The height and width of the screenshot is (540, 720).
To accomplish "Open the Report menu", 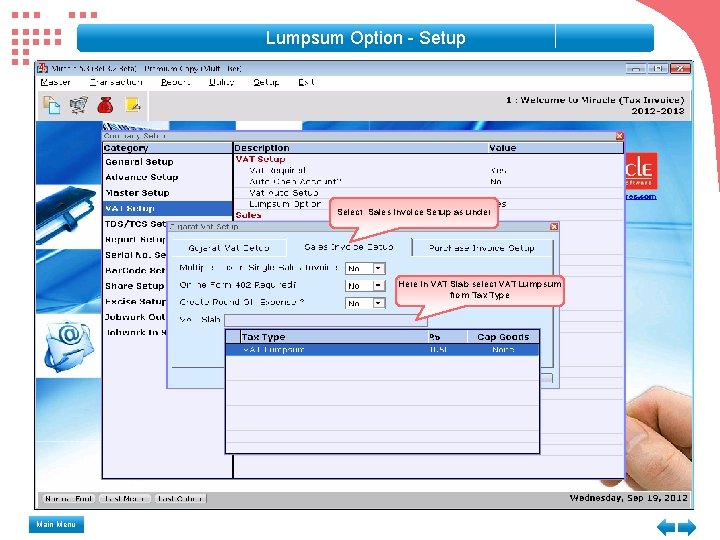I will pos(175,82).
